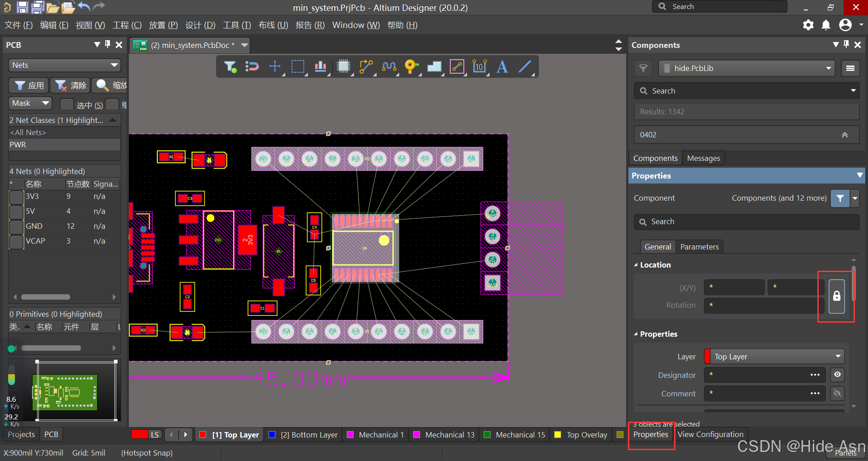Select the move objects crosshair tool
The image size is (868, 461).
275,67
